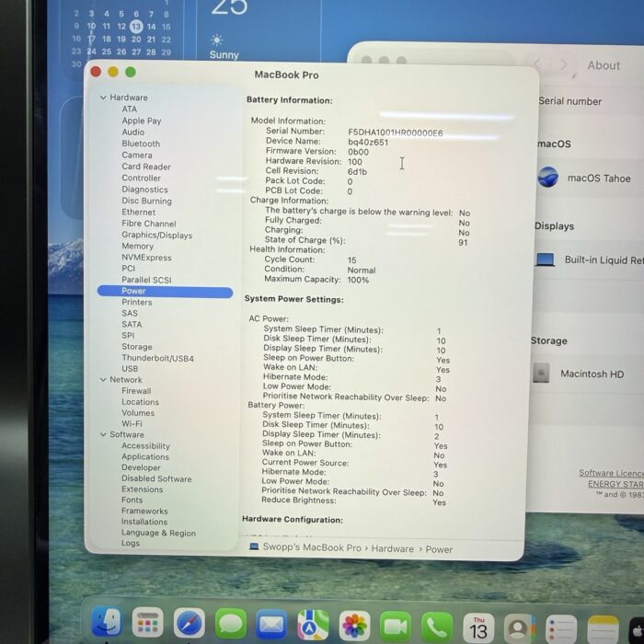
Task: Launch Safari from the dock
Action: click(x=189, y=623)
